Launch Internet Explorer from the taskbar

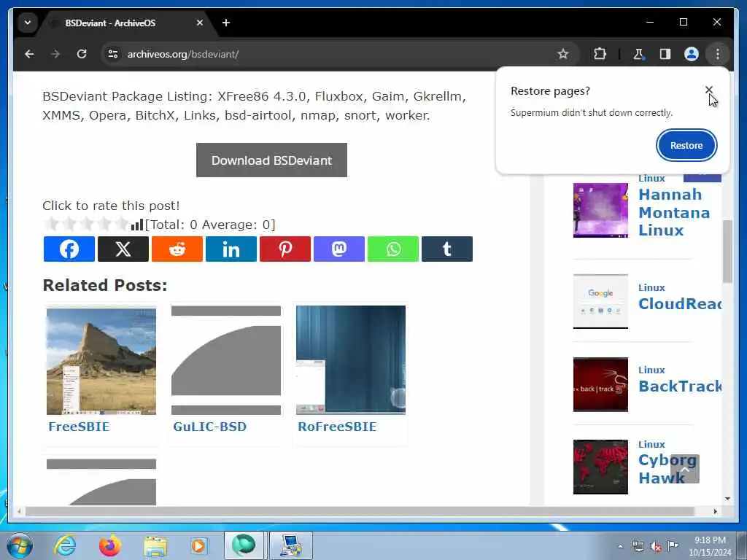pyautogui.click(x=65, y=545)
